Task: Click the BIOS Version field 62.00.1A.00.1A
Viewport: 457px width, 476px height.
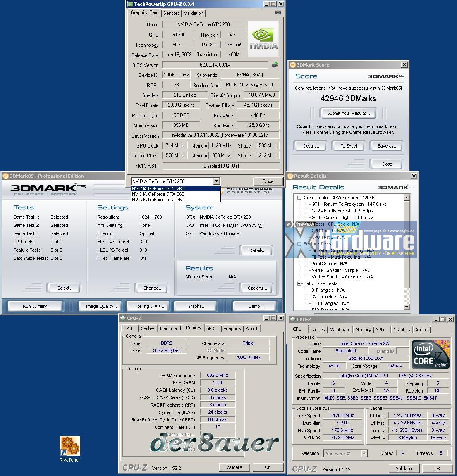Action: point(215,64)
